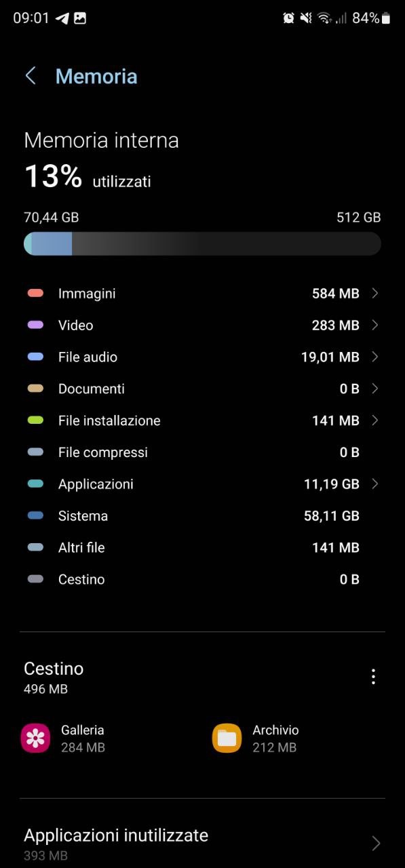Expand the Applicazioni chevron showing 11,19 GB
This screenshot has height=868, width=405.
pyautogui.click(x=375, y=484)
